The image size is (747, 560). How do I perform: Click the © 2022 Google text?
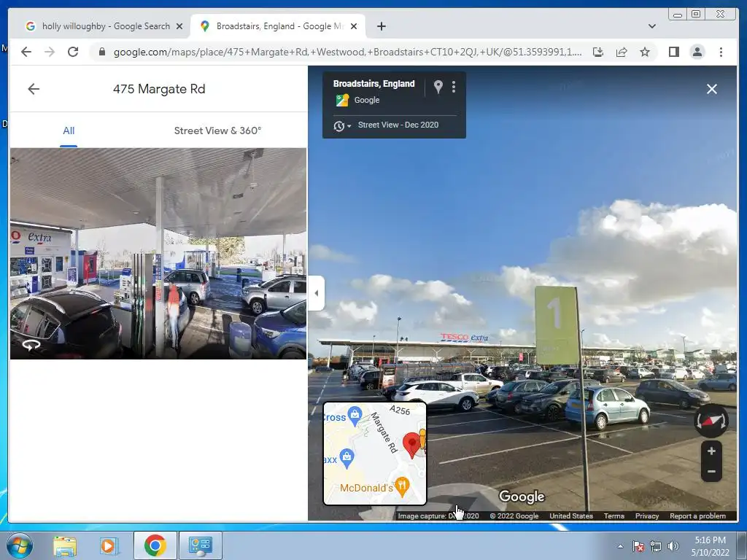tap(514, 516)
